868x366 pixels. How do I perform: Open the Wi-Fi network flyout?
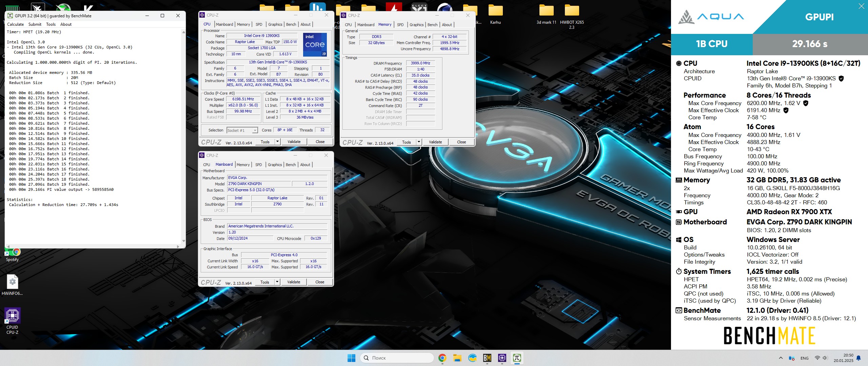pos(817,358)
